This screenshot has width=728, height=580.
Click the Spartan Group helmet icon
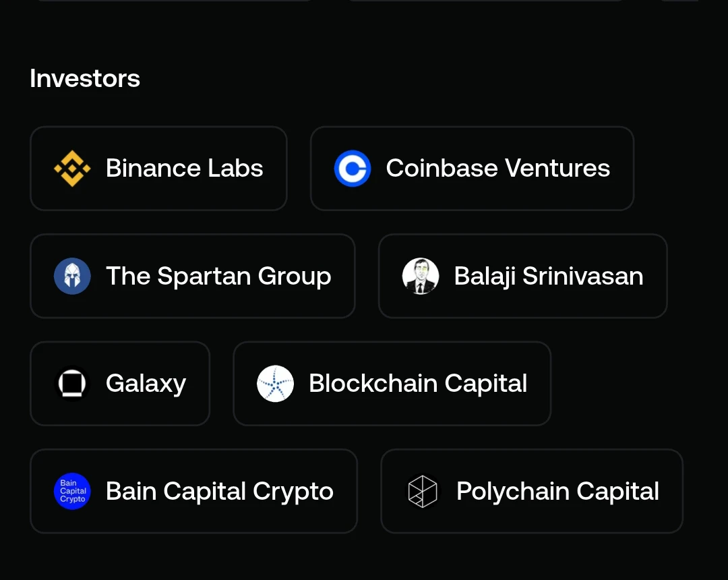[72, 276]
